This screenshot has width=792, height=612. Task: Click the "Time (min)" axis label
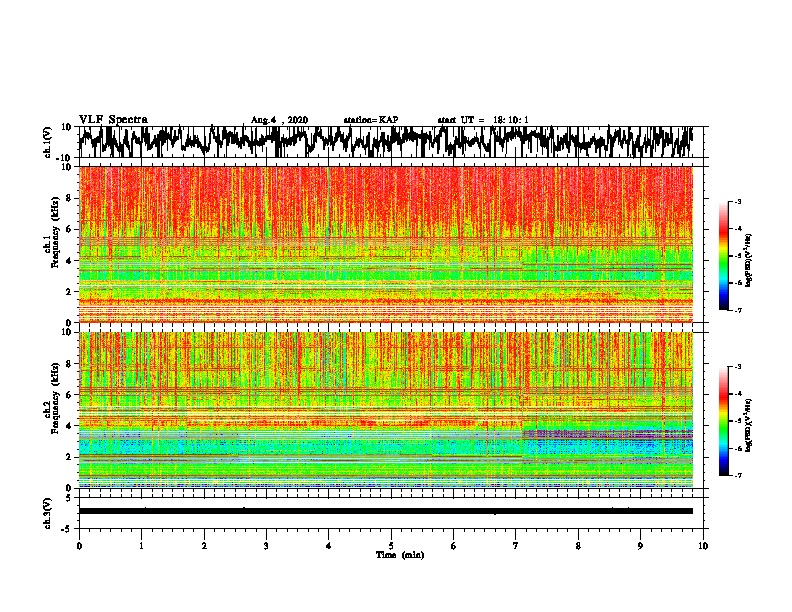[400, 555]
